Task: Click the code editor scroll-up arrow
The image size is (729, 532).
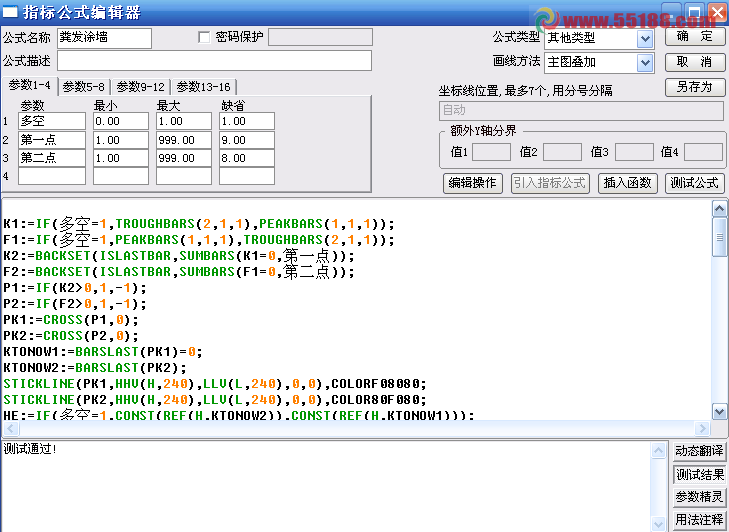Action: [x=719, y=209]
